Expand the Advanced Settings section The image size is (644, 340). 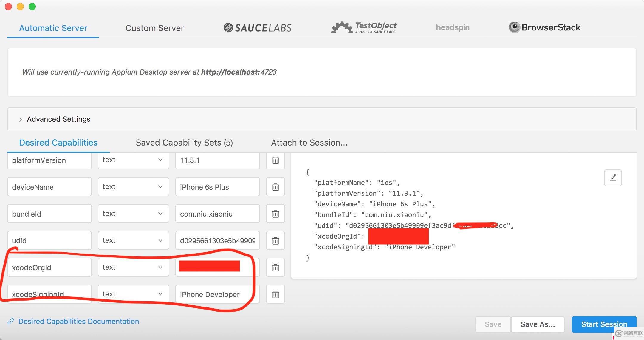(x=58, y=119)
